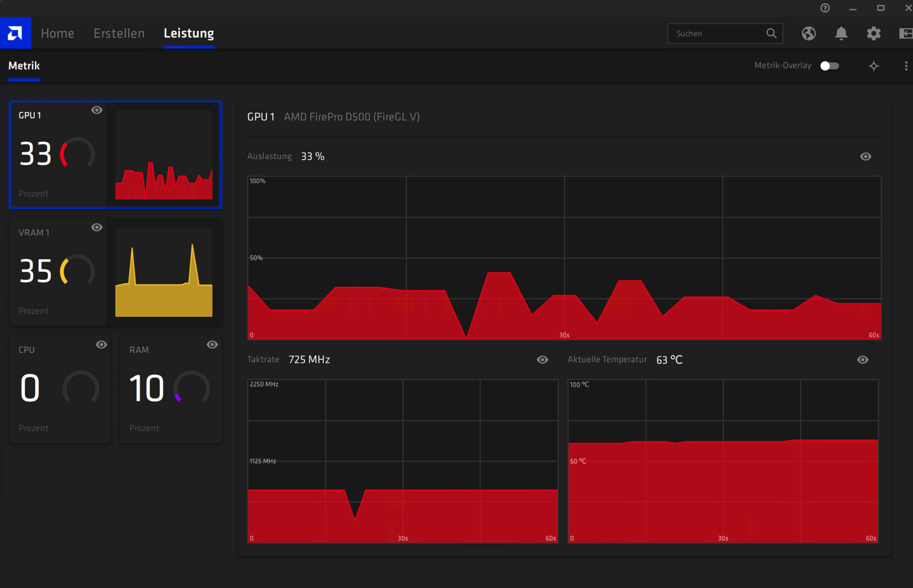This screenshot has width=913, height=588.
Task: Select the CPU metric tile
Action: coord(60,389)
